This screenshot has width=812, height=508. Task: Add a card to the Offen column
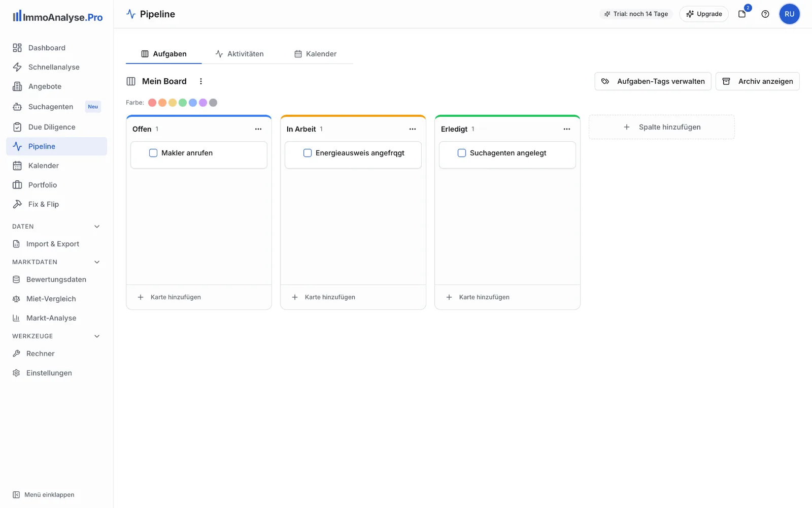199,297
